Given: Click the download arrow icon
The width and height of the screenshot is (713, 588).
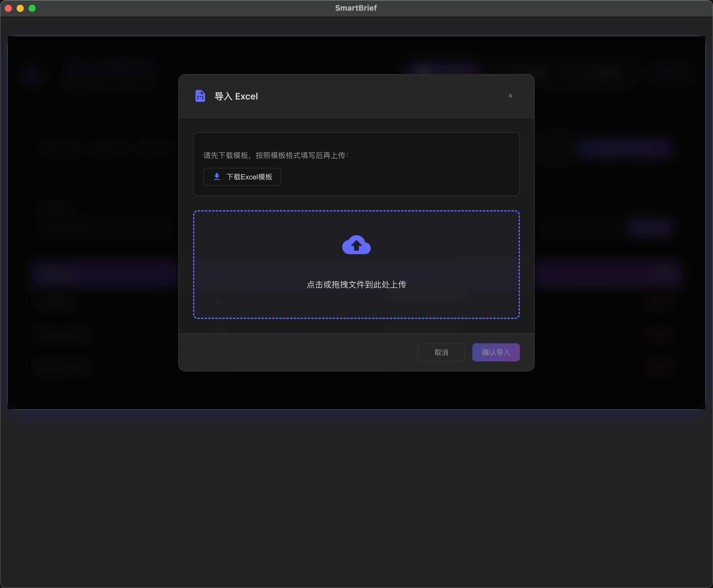Looking at the screenshot, I should click(x=217, y=177).
